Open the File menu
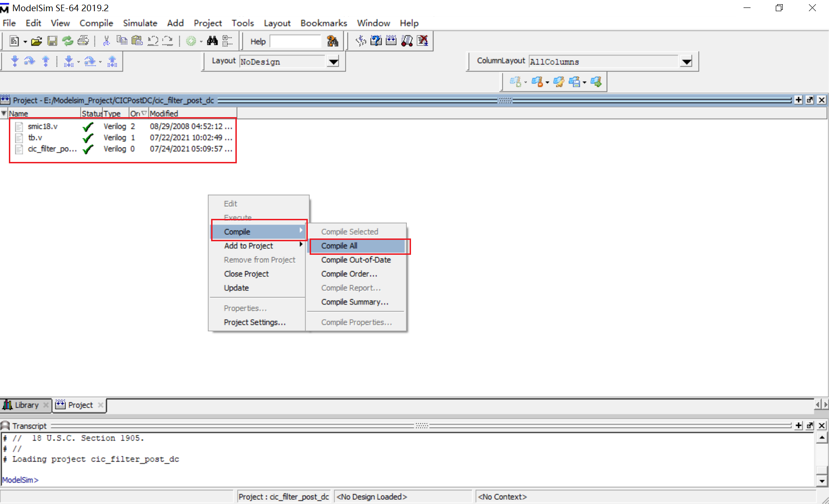The image size is (829, 504). coord(9,23)
